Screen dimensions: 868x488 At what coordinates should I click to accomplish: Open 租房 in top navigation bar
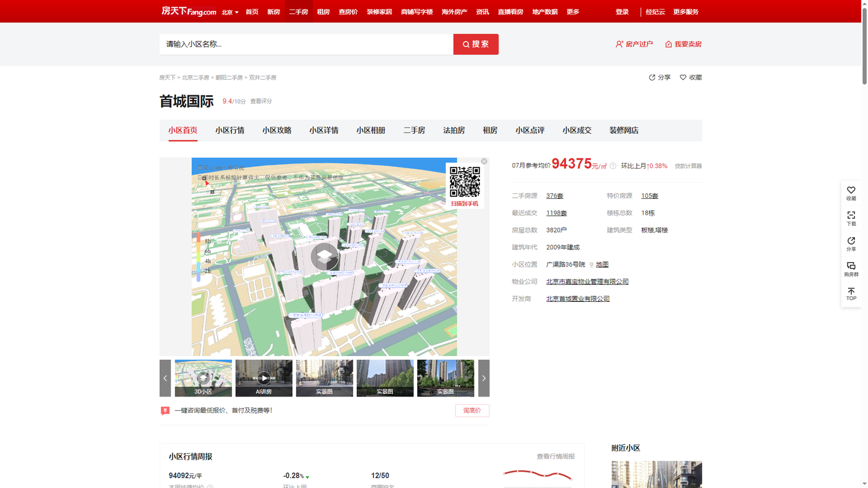tap(324, 11)
